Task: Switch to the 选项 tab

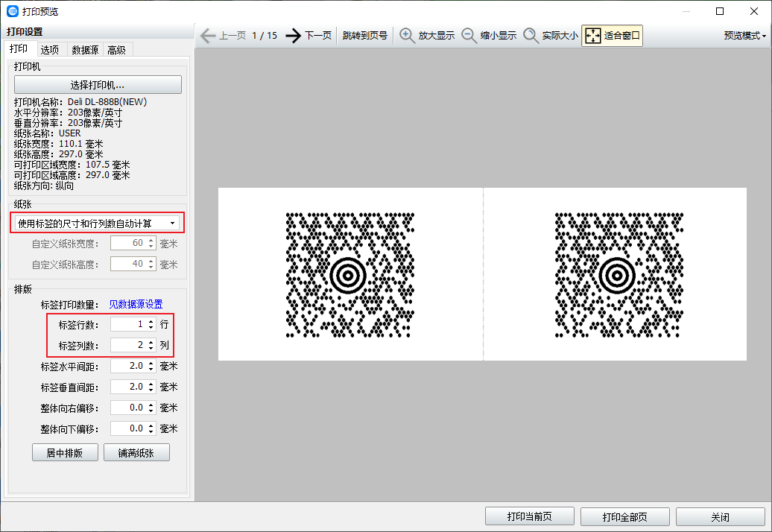Action: click(x=50, y=50)
